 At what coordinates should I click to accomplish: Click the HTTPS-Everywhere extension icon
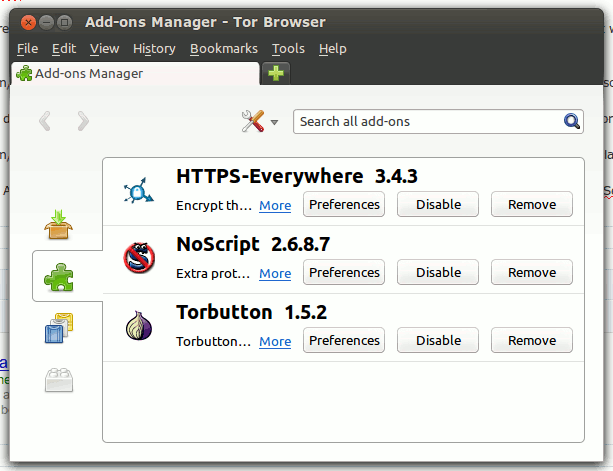click(138, 191)
